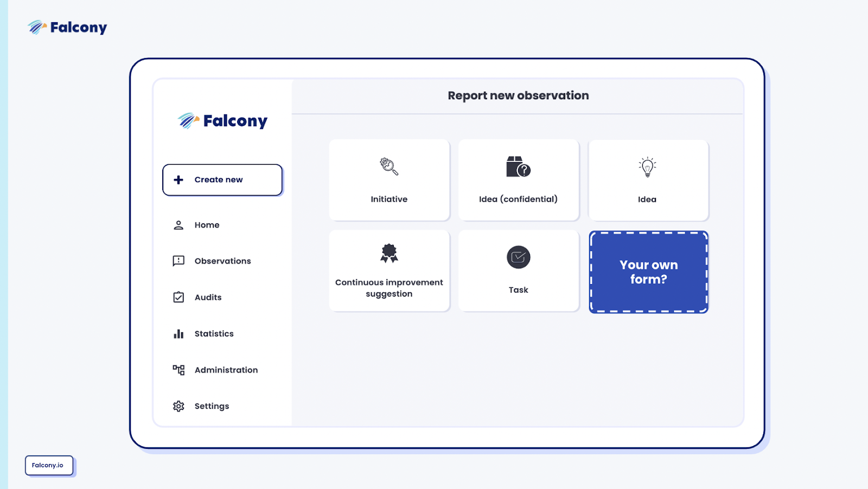Click the plus icon in Create new

(178, 180)
